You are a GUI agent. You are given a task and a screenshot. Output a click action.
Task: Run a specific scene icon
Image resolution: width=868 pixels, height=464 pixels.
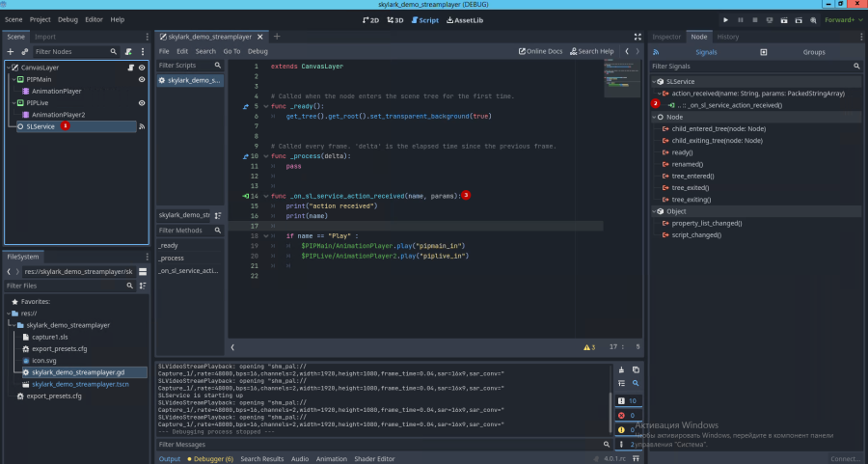pyautogui.click(x=799, y=20)
